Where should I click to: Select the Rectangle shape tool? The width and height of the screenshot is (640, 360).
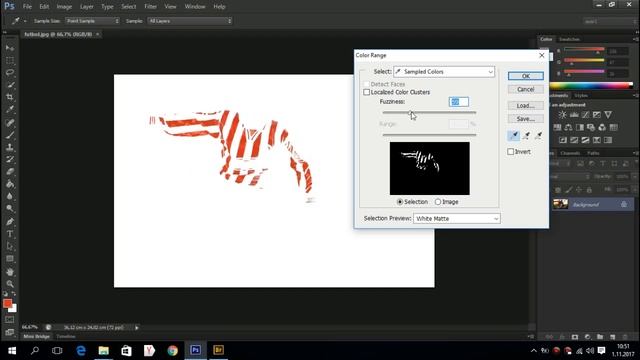click(10, 258)
